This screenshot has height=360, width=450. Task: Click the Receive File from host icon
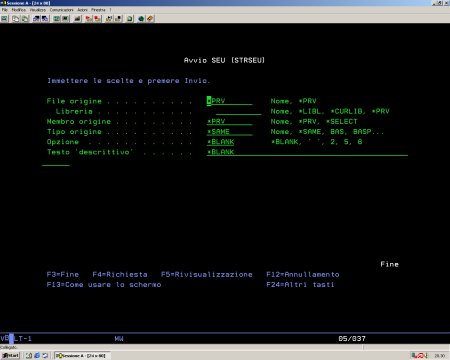pos(45,19)
